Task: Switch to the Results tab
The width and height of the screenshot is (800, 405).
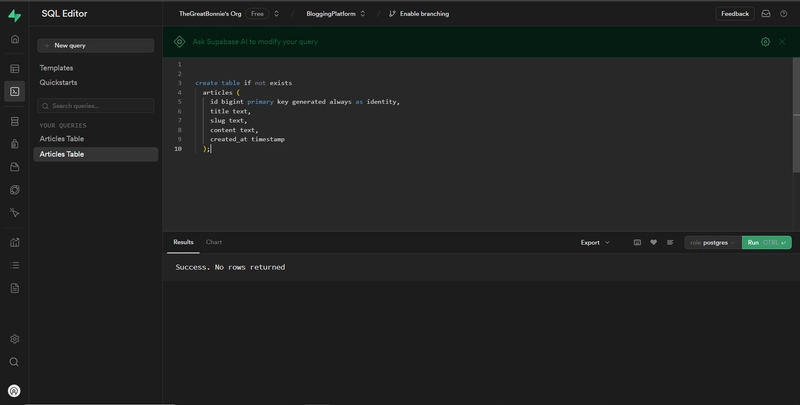Action: click(x=183, y=242)
